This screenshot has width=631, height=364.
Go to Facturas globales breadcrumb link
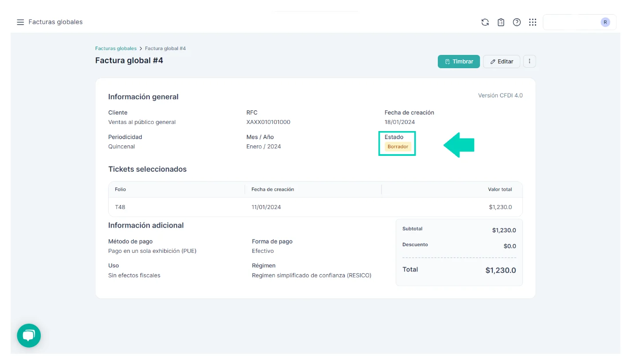point(116,48)
